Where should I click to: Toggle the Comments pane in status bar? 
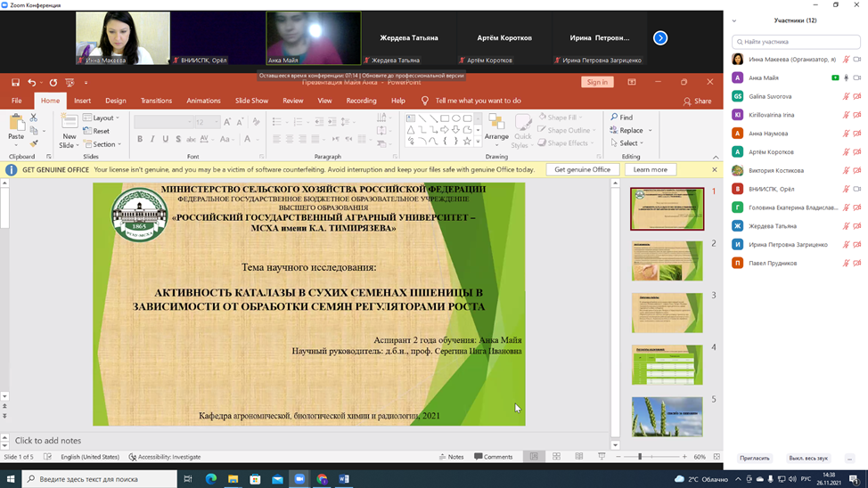(x=494, y=457)
